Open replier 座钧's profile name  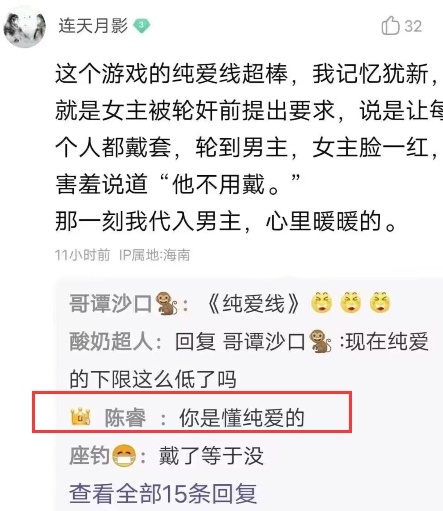[x=89, y=456]
